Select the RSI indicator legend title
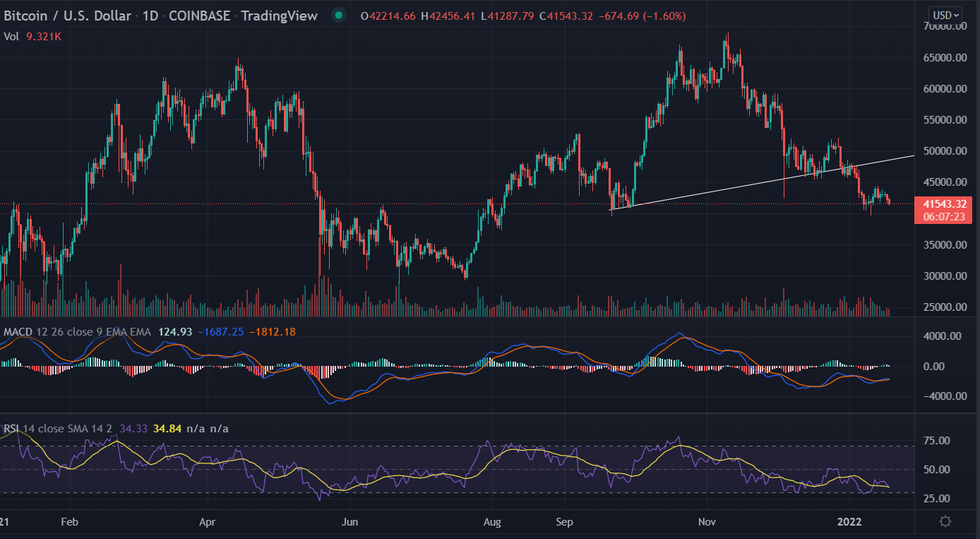This screenshot has width=980, height=539. (x=12, y=428)
